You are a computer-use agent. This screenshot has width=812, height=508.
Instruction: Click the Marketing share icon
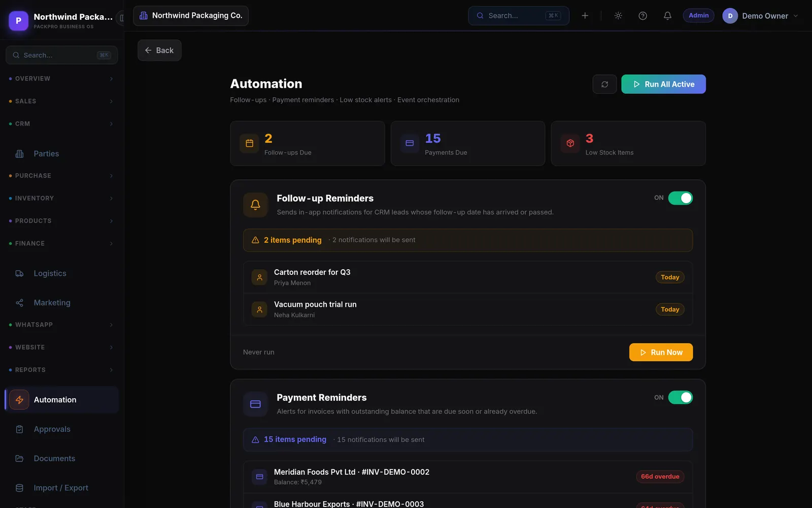click(x=19, y=303)
